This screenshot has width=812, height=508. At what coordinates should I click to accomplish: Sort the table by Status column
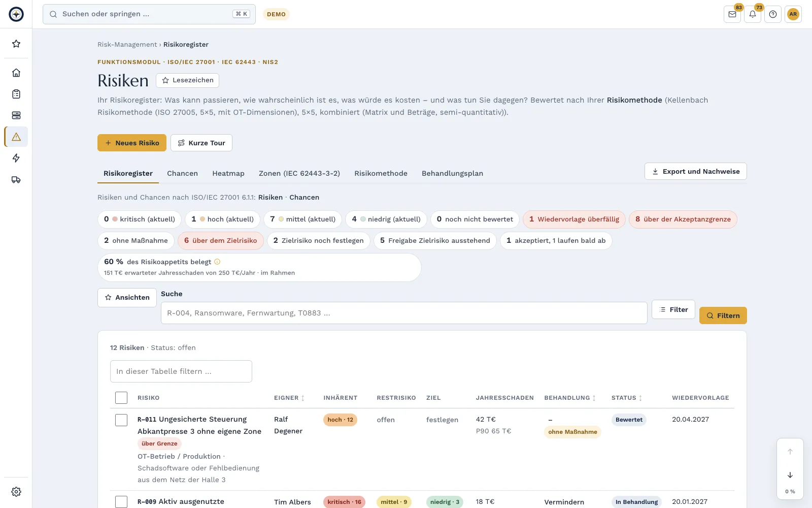tap(627, 398)
